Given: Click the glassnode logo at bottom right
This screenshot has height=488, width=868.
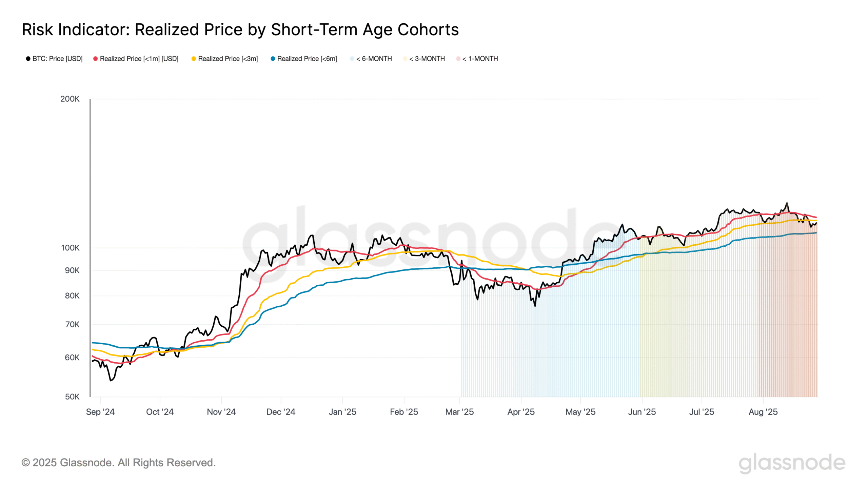Looking at the screenshot, I should pyautogui.click(x=792, y=463).
